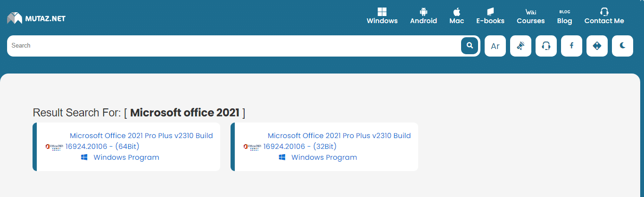Click the megaphone announcements icon
The image size is (644, 197).
(x=520, y=46)
